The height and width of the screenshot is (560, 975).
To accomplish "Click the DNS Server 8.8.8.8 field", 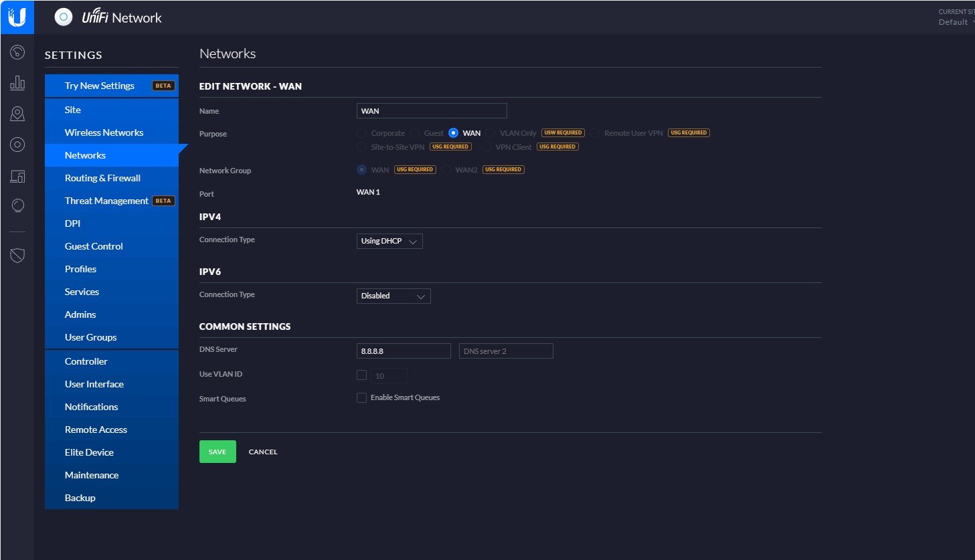I will point(404,351).
